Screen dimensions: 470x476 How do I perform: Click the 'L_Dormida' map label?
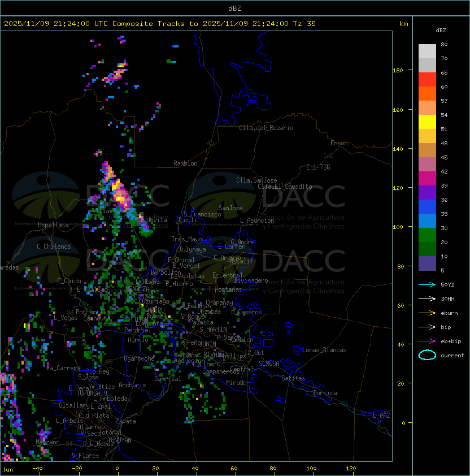321,393
